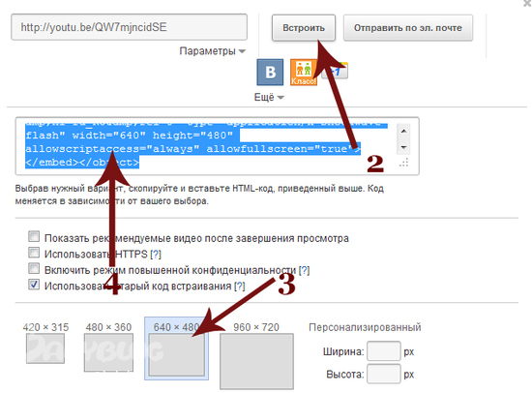Enable Использовать HTTPS checkbox
Image resolution: width=532 pixels, height=393 pixels.
(34, 252)
